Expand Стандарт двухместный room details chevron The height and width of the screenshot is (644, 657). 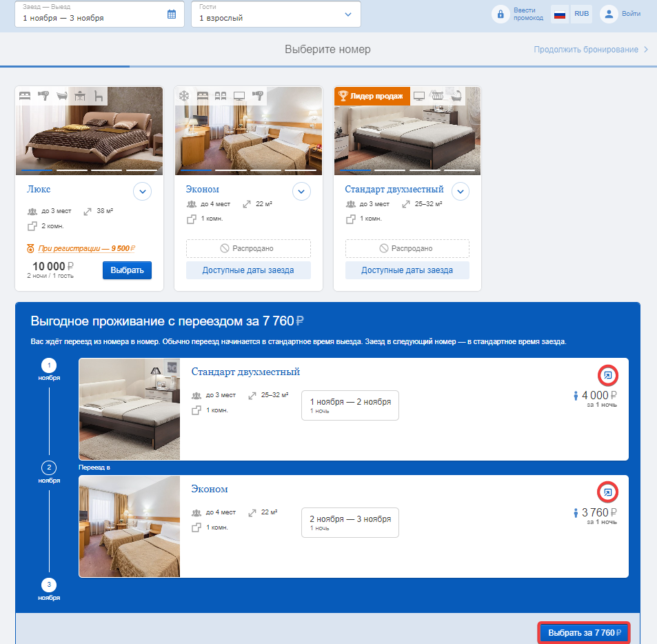tap(461, 192)
